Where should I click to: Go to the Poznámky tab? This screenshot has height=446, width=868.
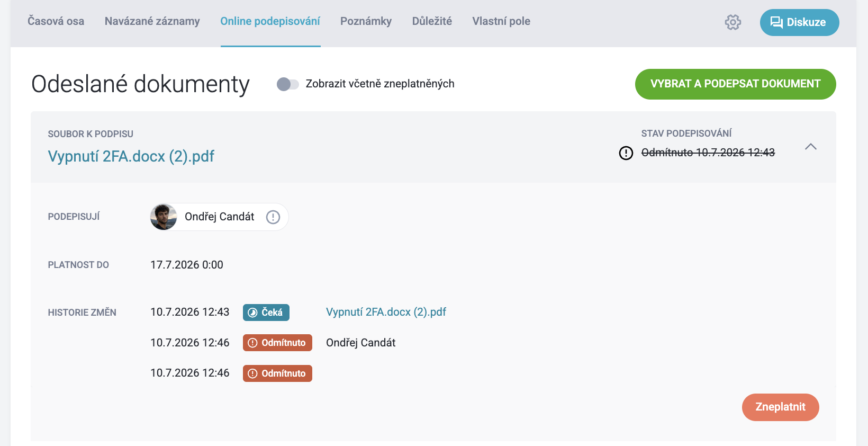tap(366, 21)
